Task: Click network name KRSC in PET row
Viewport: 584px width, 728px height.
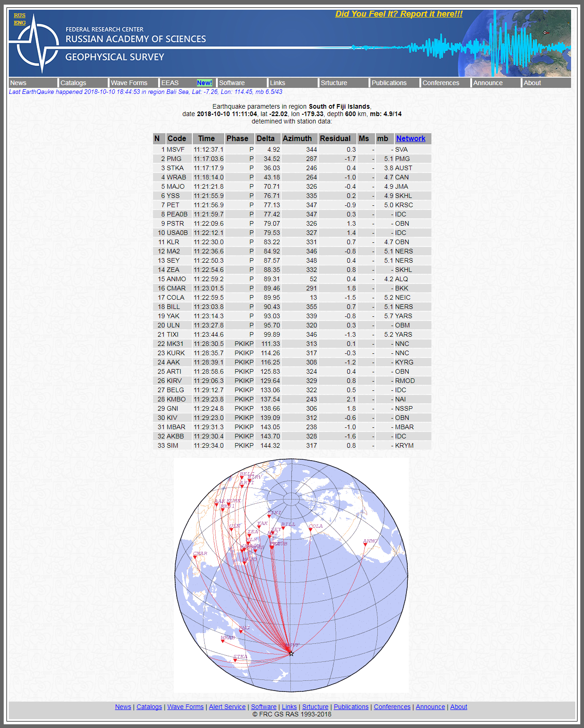Action: 404,205
